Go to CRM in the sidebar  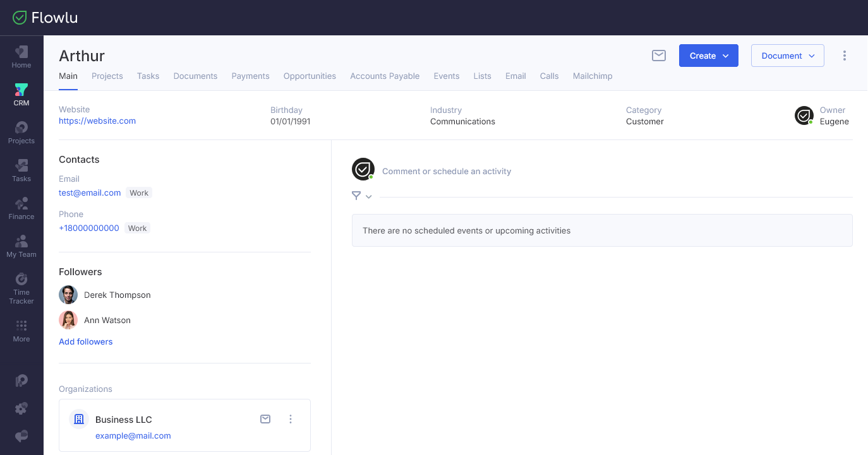click(21, 95)
